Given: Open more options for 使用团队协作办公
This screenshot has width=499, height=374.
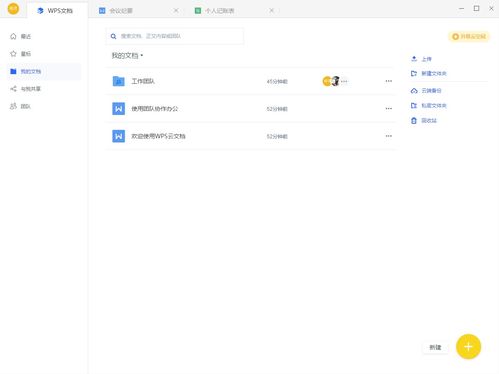Looking at the screenshot, I should pos(389,109).
